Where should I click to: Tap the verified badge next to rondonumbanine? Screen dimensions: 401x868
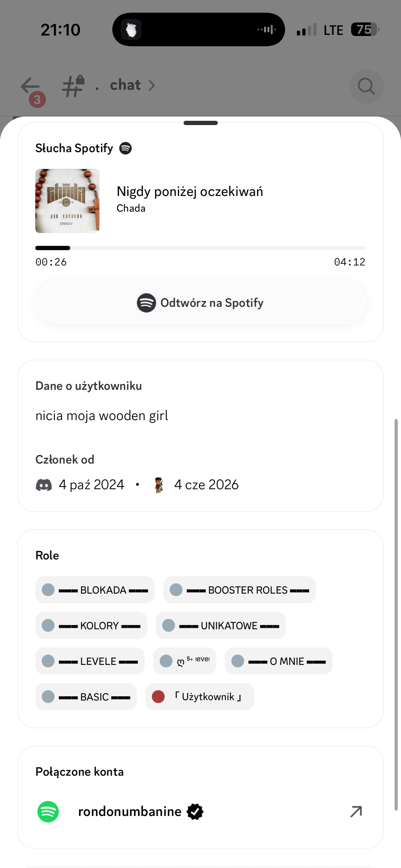pos(195,812)
